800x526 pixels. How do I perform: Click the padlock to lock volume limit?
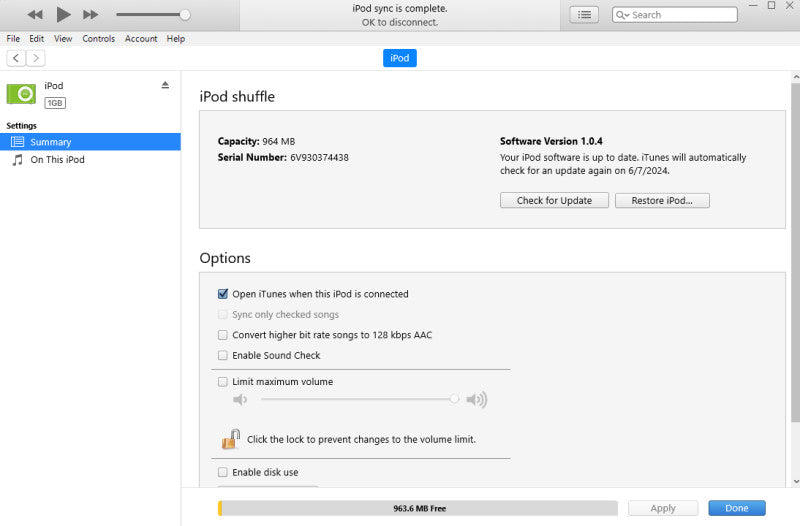click(x=231, y=439)
